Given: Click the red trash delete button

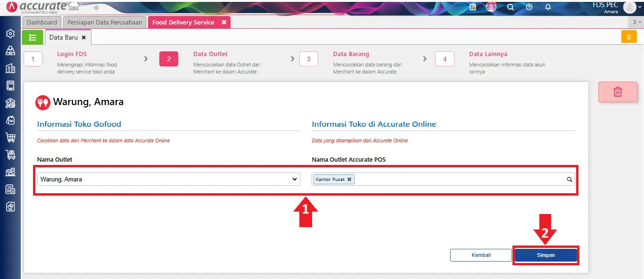Looking at the screenshot, I should (x=618, y=92).
